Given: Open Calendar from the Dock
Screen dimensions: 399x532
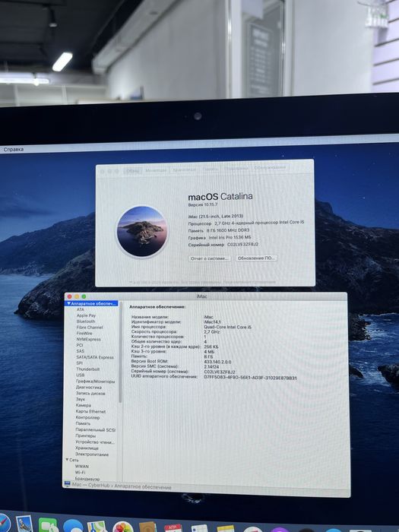Looking at the screenshot, I should [x=173, y=528].
